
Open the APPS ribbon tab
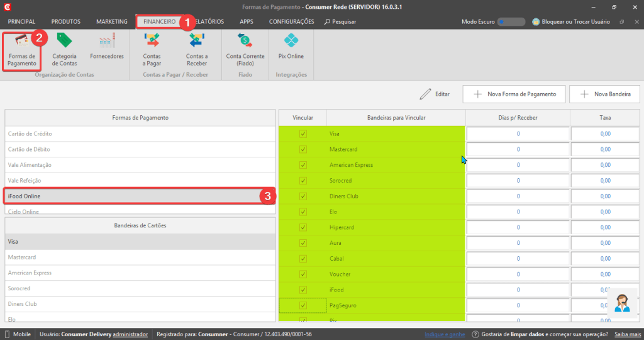click(247, 22)
